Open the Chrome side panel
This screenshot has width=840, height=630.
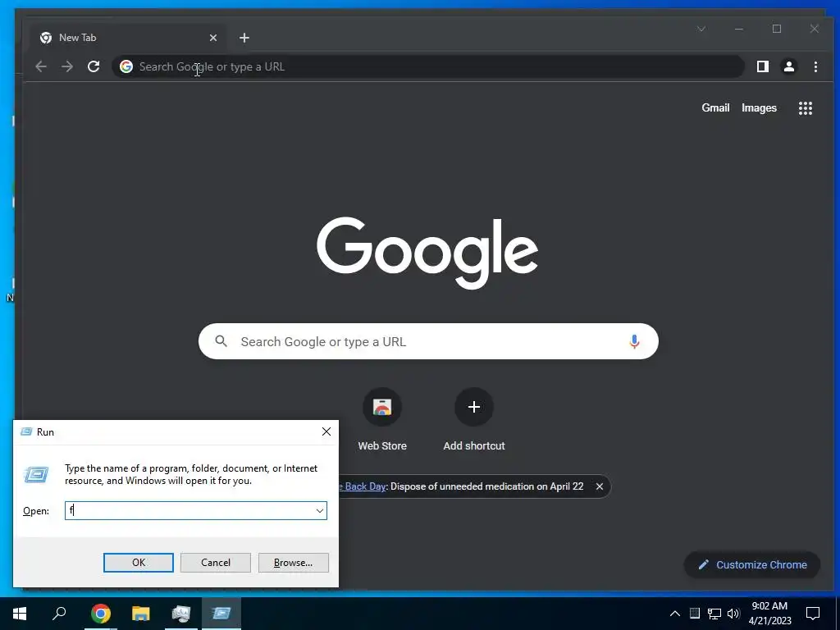pyautogui.click(x=762, y=66)
